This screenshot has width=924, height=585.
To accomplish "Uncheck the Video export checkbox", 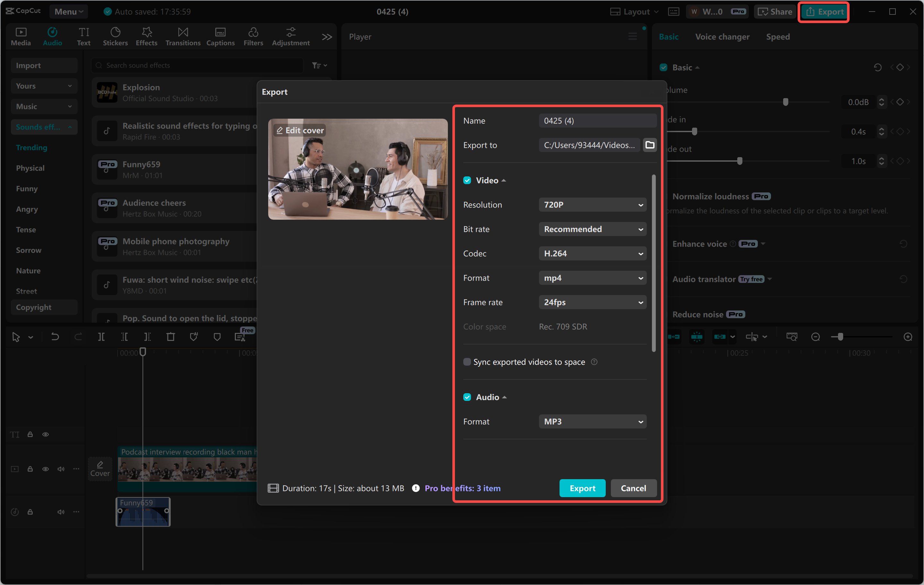I will [467, 180].
